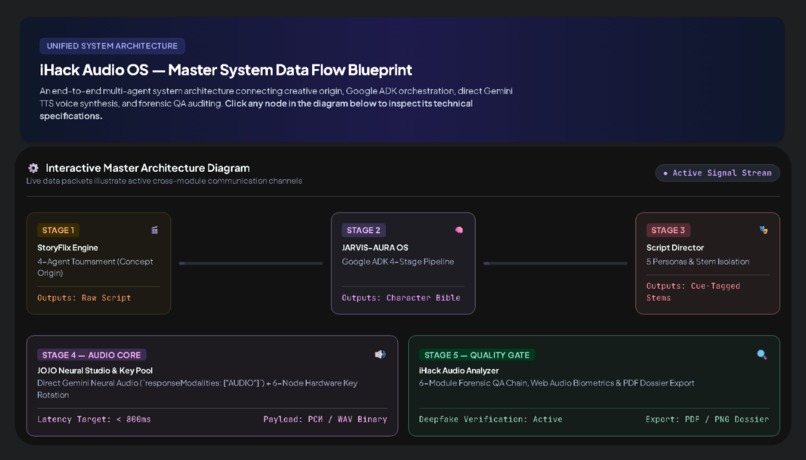Click the 4-Agent Tournament (Concept Origin) description
Image resolution: width=806 pixels, height=460 pixels.
click(x=95, y=267)
